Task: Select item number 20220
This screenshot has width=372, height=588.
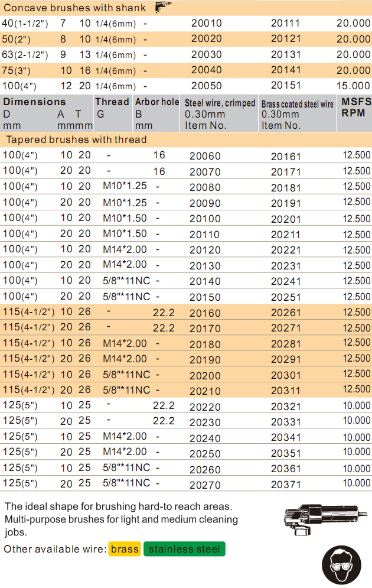Action: click(205, 407)
